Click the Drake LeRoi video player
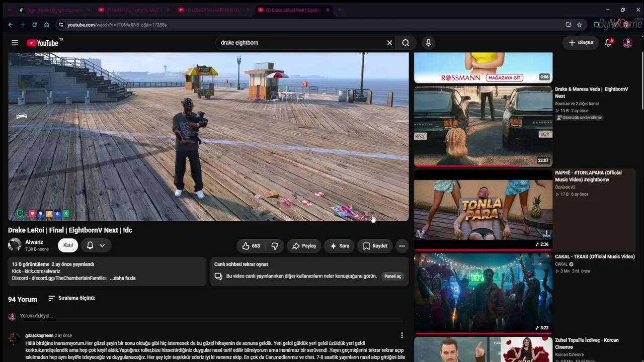 click(x=208, y=137)
